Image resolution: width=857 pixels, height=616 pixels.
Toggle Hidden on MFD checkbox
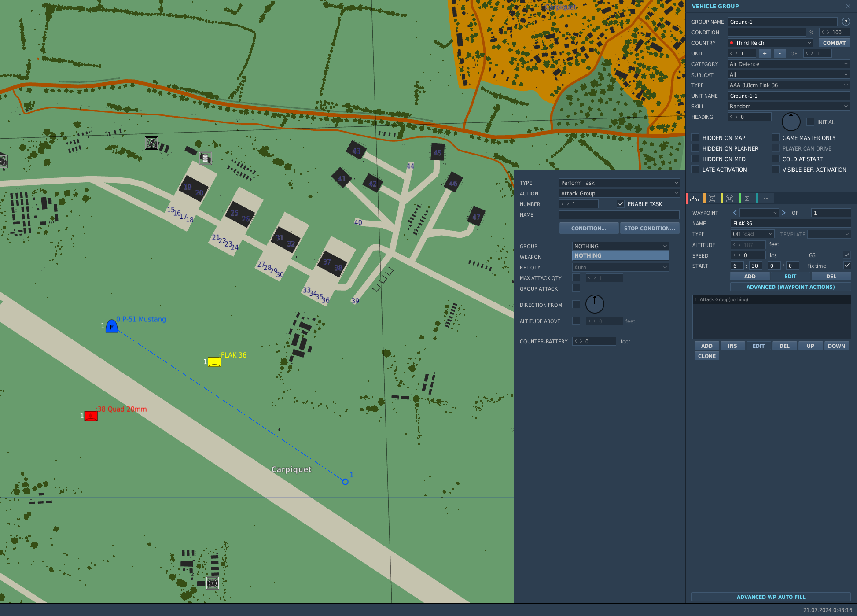click(695, 159)
